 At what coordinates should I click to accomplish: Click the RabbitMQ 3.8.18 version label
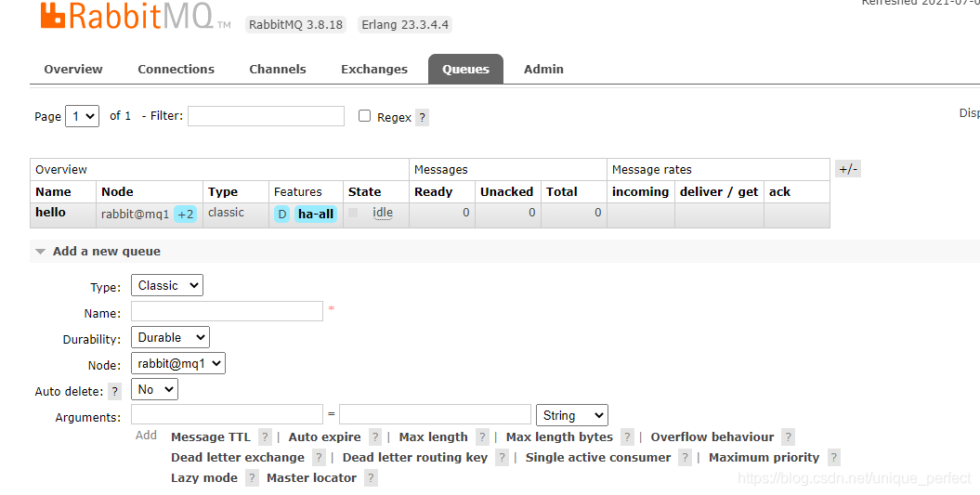point(295,25)
